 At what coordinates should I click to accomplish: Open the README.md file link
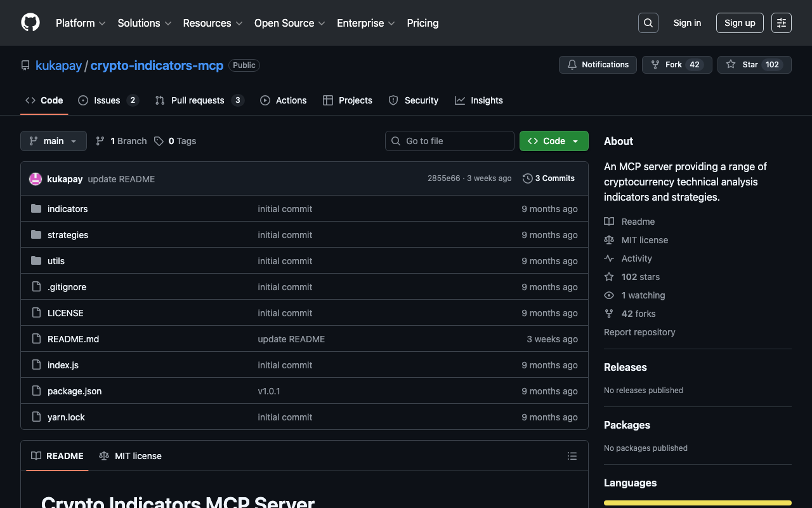[73, 339]
